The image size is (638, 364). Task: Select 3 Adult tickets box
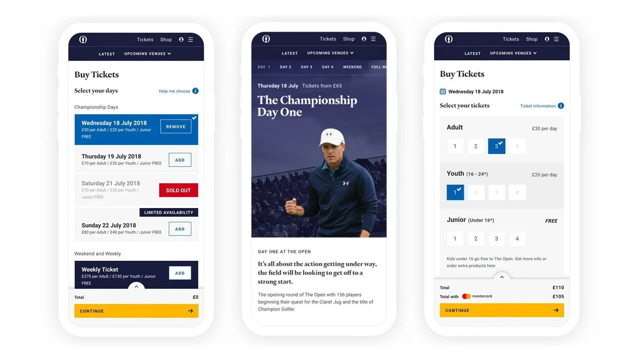tap(496, 146)
